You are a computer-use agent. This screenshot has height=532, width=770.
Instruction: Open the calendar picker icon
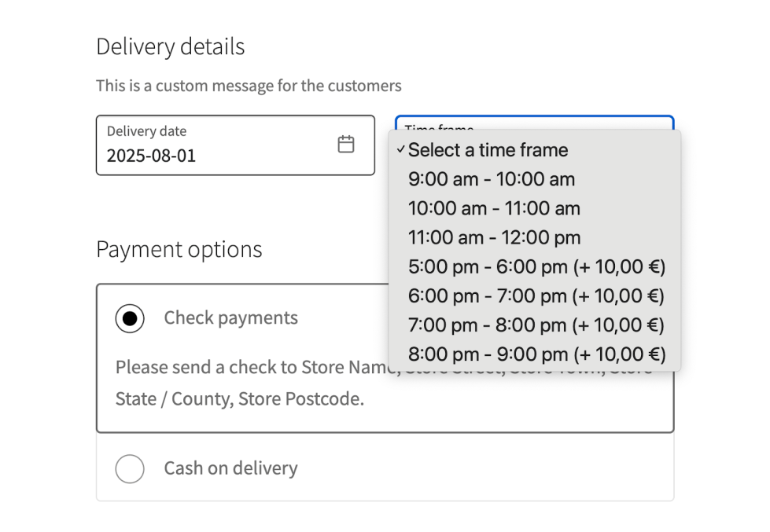(x=346, y=145)
